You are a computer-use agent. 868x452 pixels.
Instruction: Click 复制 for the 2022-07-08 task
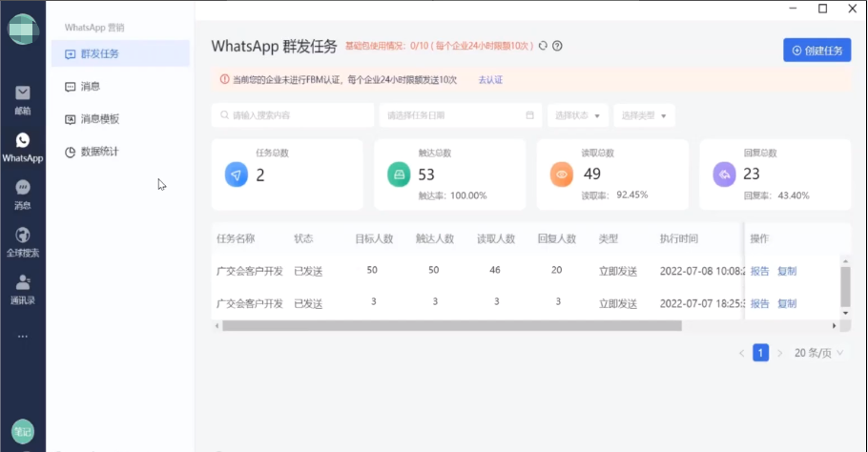787,271
